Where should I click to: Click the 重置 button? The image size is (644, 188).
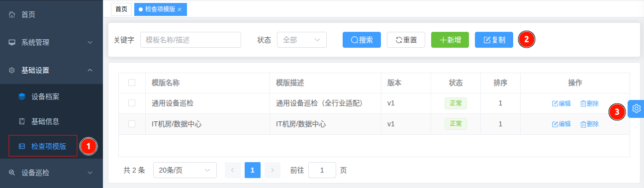pos(406,40)
